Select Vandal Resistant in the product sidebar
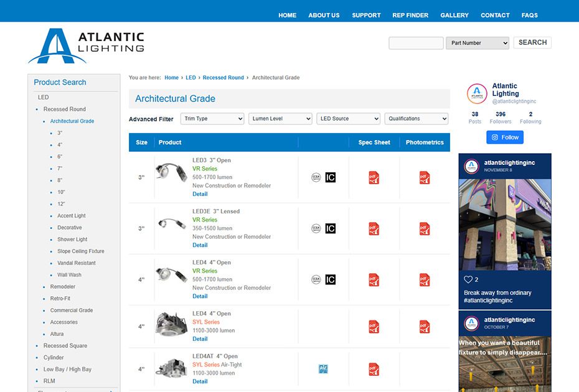579x392 pixels. (78, 263)
